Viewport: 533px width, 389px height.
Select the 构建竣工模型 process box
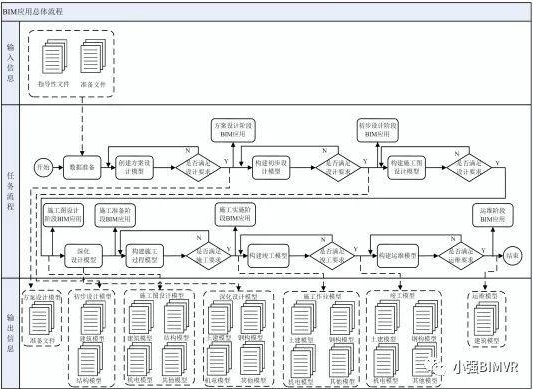(x=269, y=256)
